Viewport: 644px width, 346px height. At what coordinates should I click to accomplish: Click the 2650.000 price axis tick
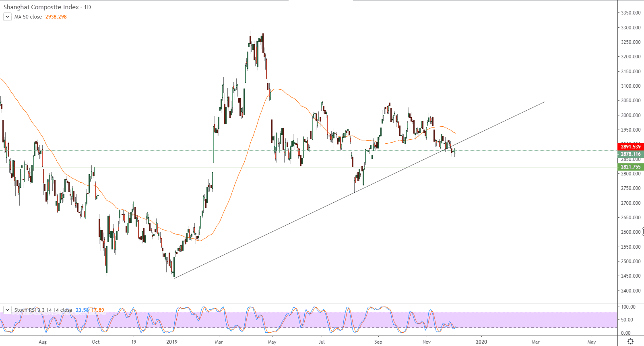[631, 218]
